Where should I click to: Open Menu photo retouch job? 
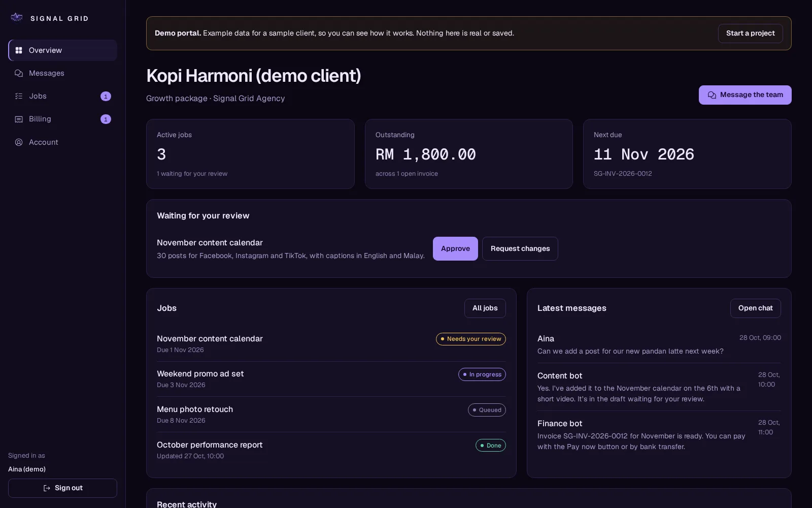(x=331, y=415)
